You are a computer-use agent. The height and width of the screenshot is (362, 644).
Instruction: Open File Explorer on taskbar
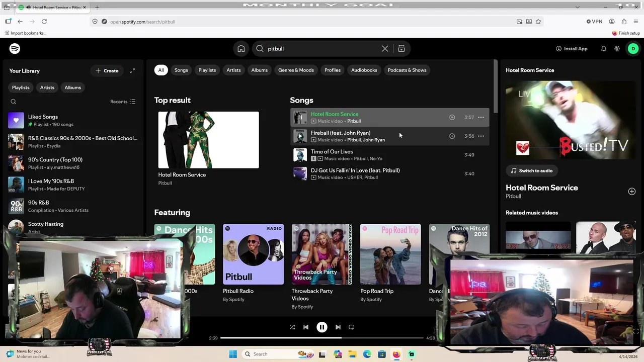[x=352, y=354]
